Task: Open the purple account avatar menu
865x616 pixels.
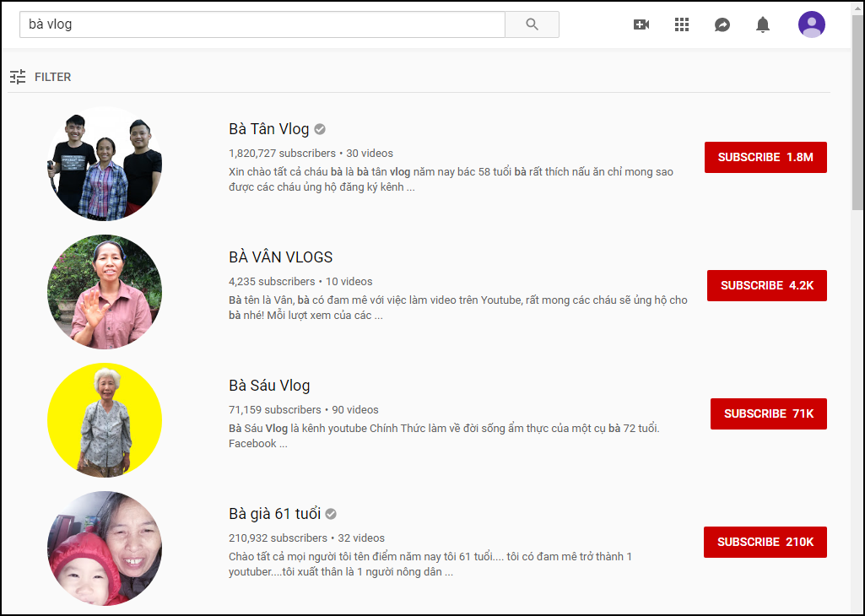Action: pos(812,24)
